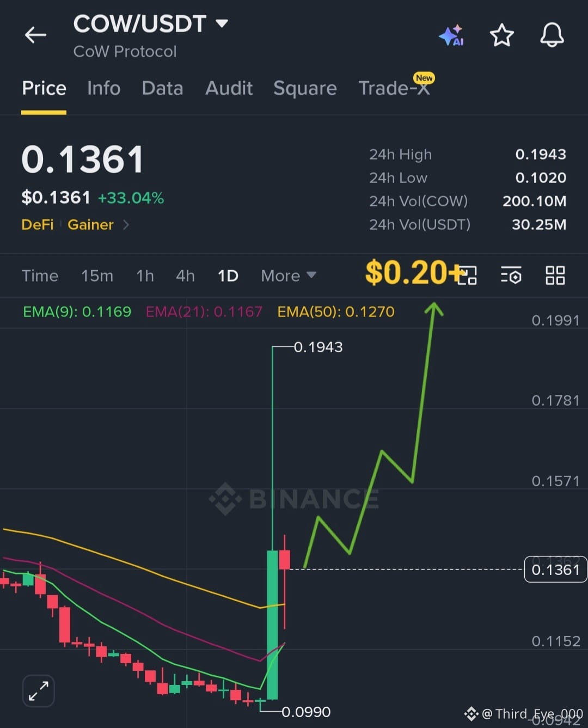Viewport: 588px width, 728px height.
Task: Tap the 24h Vol(COW) value 200.10M
Action: pos(534,201)
